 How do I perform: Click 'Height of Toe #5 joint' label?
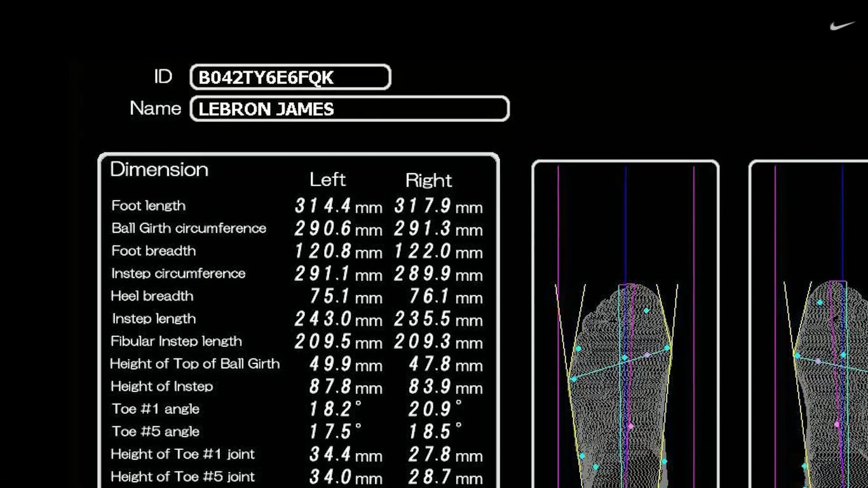(183, 477)
